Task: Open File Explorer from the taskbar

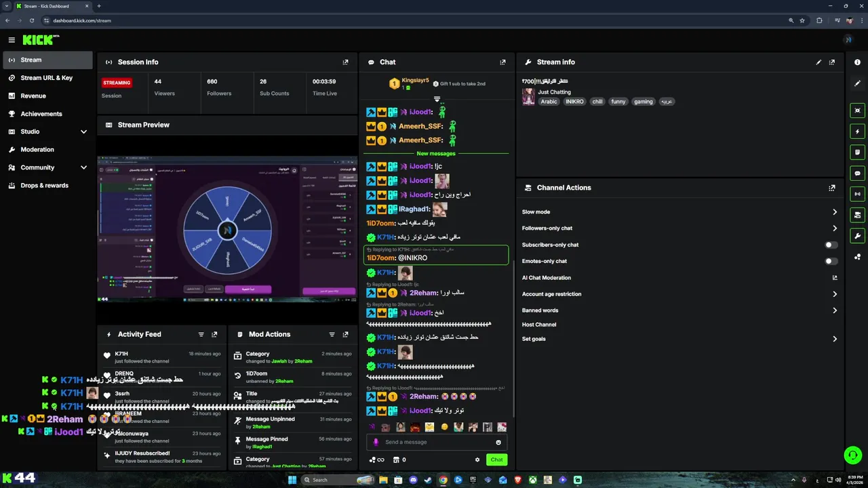Action: coord(383,480)
